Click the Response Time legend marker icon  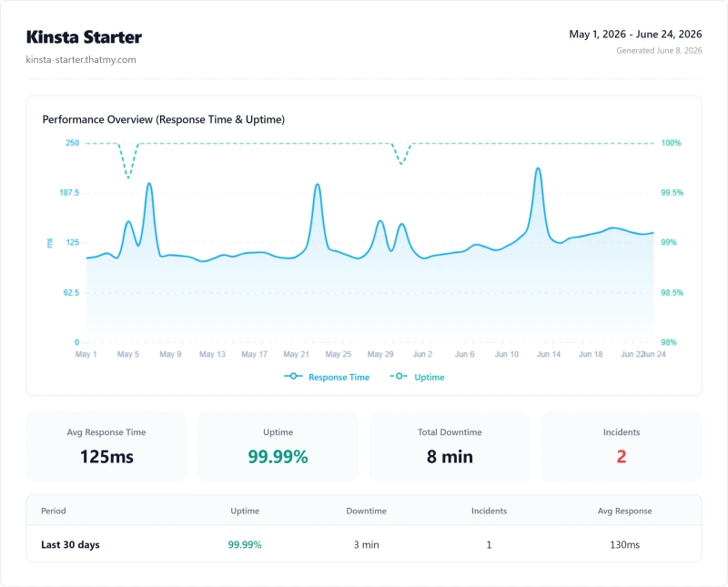(293, 376)
